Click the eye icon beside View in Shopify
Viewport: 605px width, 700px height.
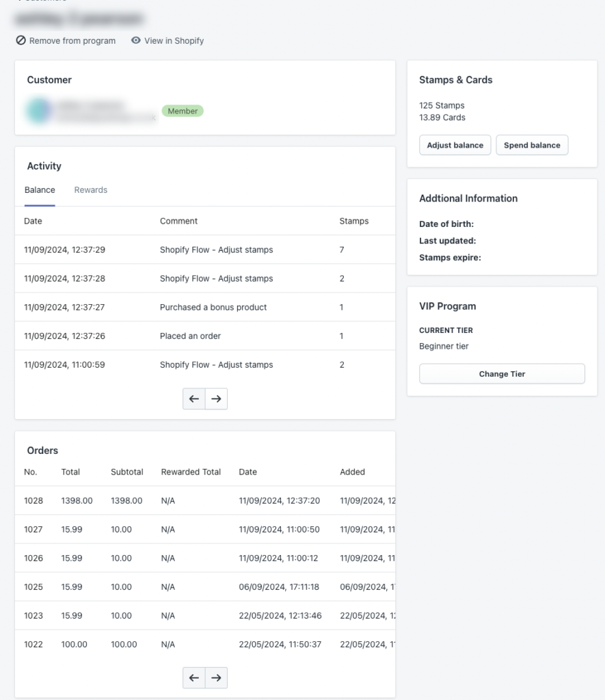point(136,40)
